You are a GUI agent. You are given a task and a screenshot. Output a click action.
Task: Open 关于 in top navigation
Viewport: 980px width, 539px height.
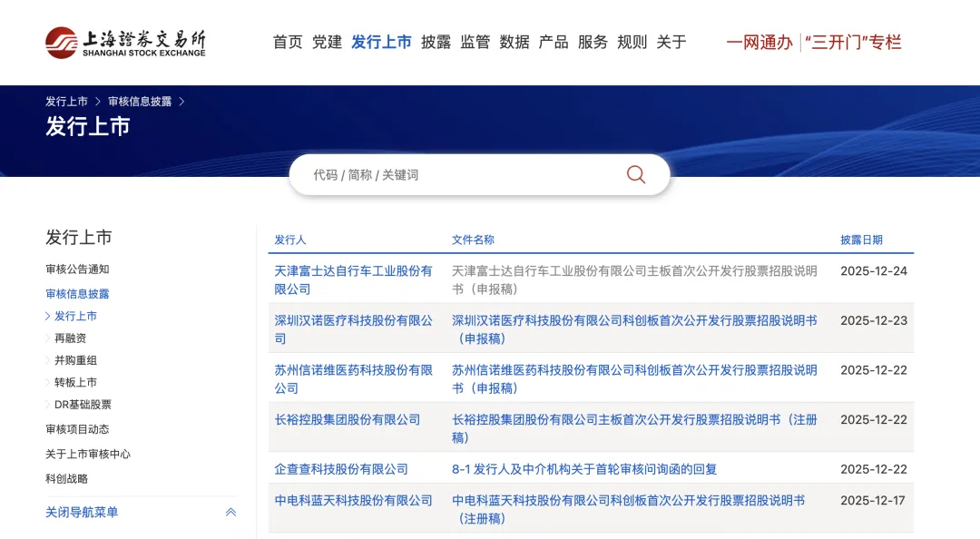tap(671, 42)
